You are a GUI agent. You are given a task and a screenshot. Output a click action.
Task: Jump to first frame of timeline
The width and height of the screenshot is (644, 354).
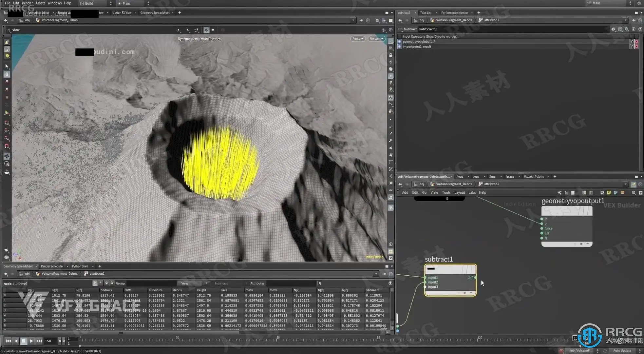click(x=8, y=341)
